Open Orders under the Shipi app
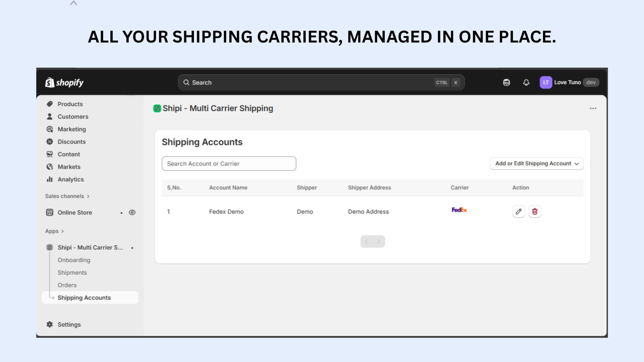644x362 pixels. coord(67,285)
